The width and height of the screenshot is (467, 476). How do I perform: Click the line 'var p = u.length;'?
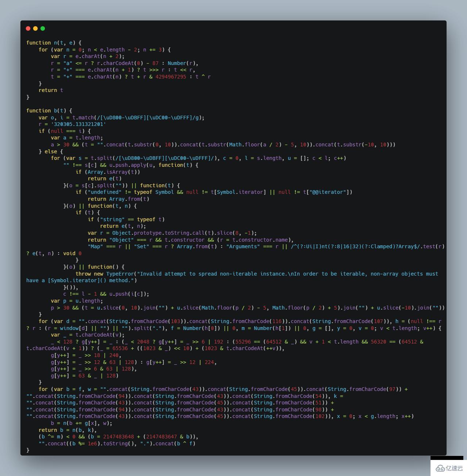[77, 301]
